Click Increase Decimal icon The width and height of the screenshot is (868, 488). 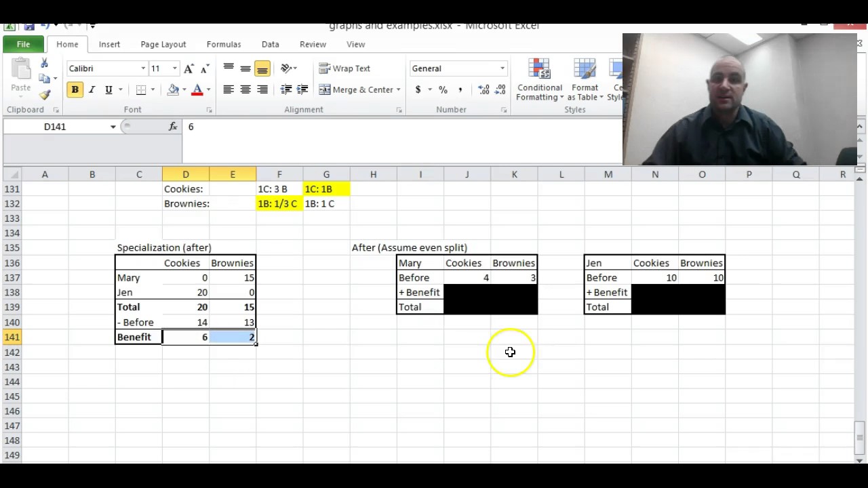[x=484, y=89]
